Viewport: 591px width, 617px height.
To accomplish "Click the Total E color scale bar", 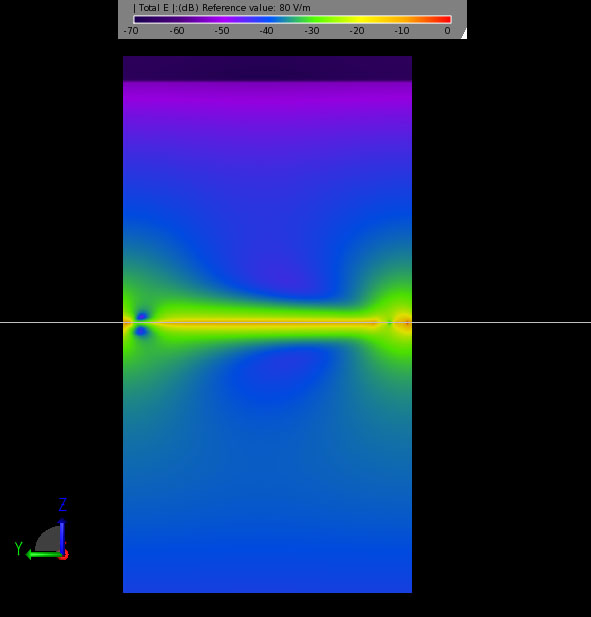I will [x=292, y=19].
